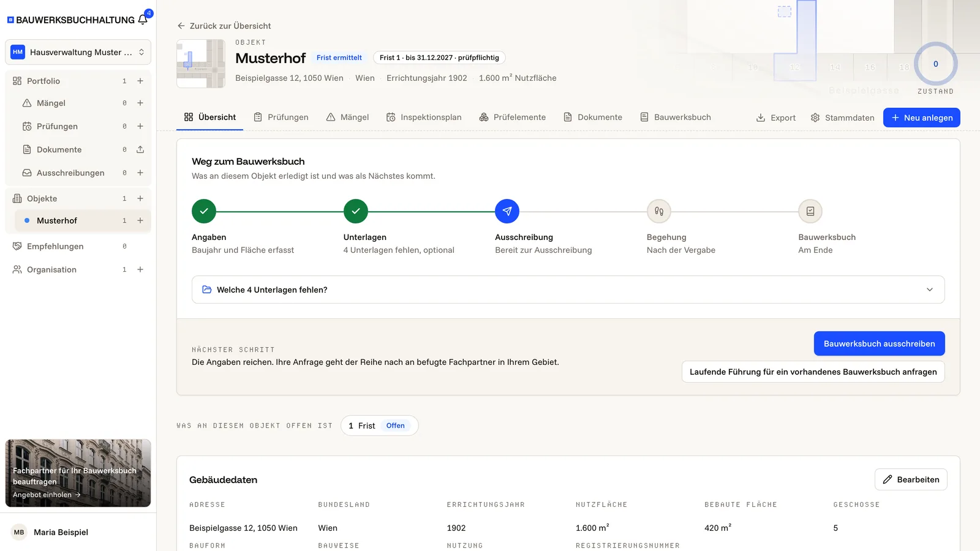Viewport: 980px width, 551px height.
Task: Click the 'Frist 1 · bis 31.12.2027' badge
Action: click(439, 58)
